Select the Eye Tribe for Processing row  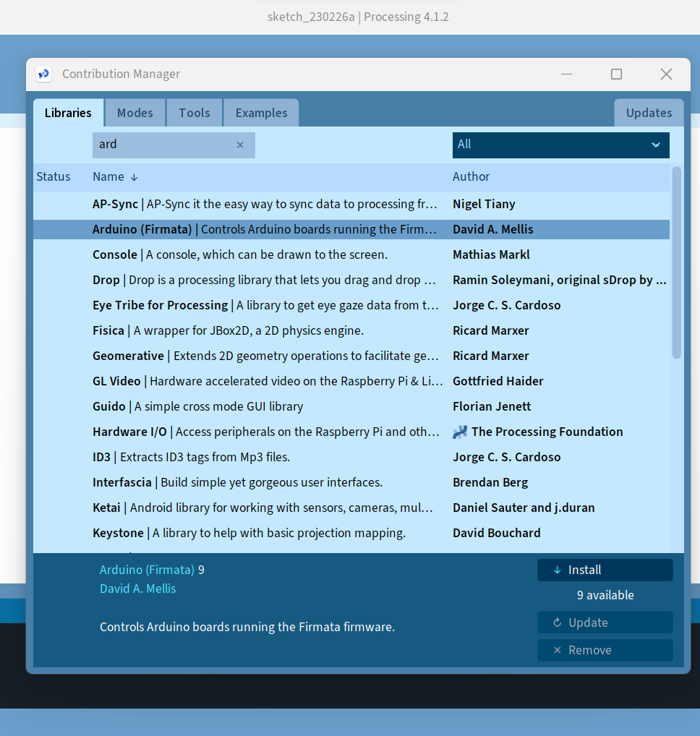[x=351, y=306]
